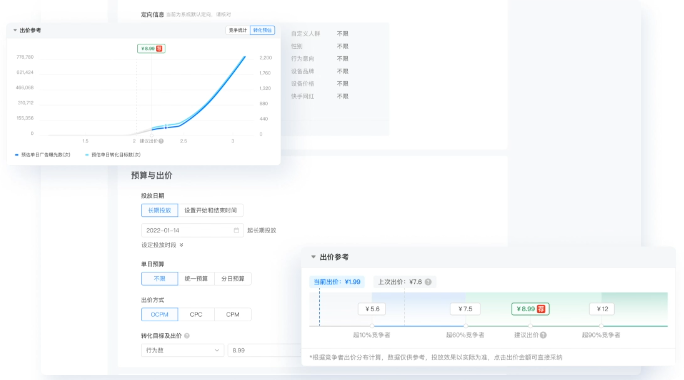
Task: Collapse the lower 出价参考 bid panel
Action: pyautogui.click(x=313, y=257)
